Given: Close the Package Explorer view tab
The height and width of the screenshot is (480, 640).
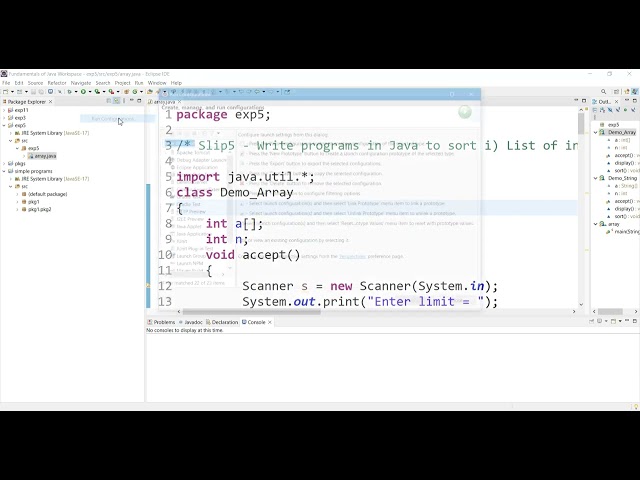Looking at the screenshot, I should (x=51, y=102).
